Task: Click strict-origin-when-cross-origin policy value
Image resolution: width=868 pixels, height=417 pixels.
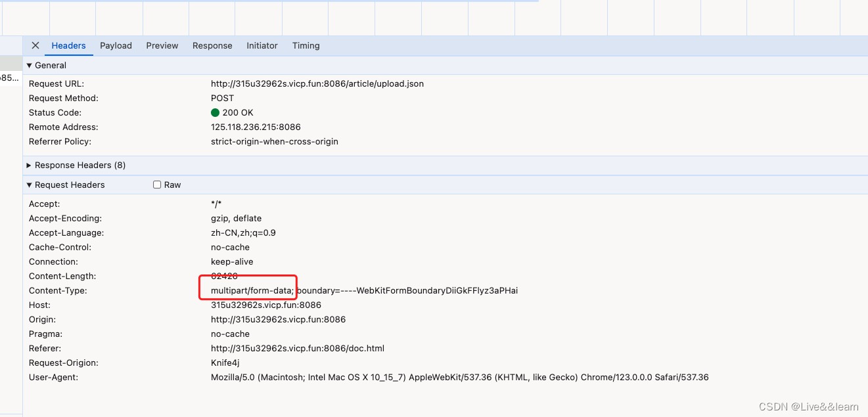Action: pyautogui.click(x=275, y=141)
